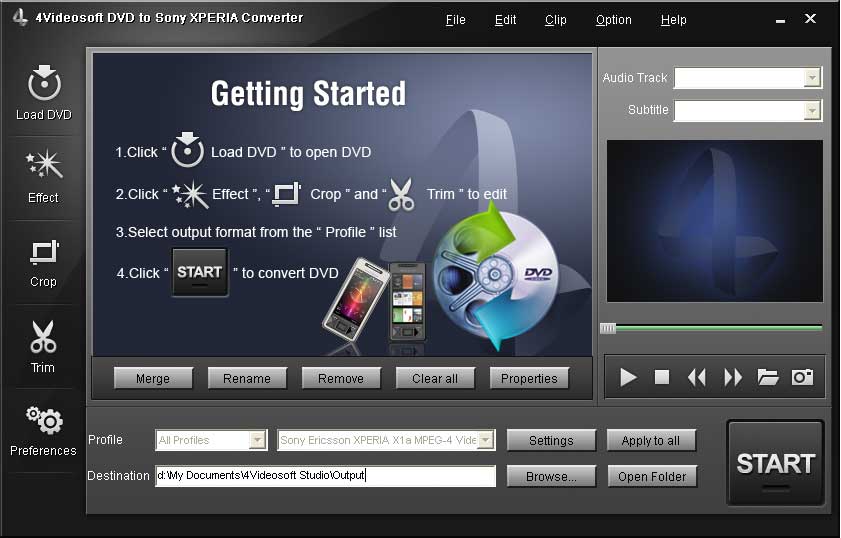Open the Effect tool

pyautogui.click(x=43, y=167)
